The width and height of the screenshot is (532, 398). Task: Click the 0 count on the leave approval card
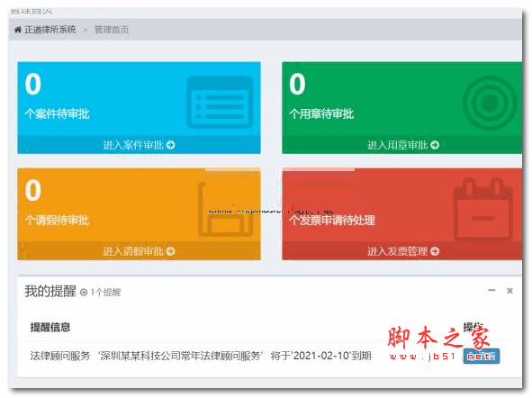click(x=33, y=190)
